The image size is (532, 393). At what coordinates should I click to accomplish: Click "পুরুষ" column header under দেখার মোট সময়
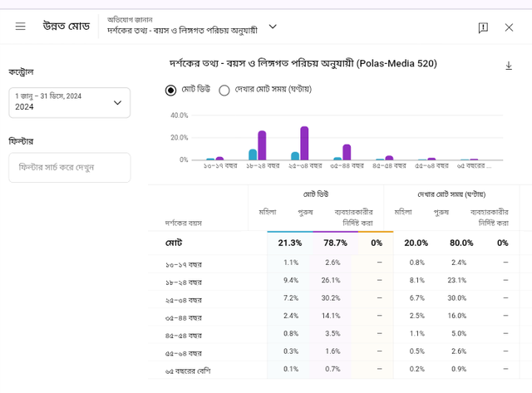(x=441, y=212)
